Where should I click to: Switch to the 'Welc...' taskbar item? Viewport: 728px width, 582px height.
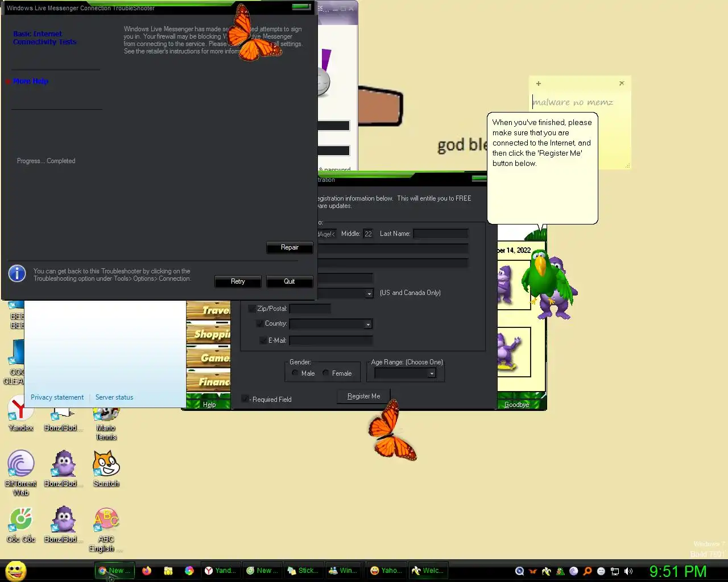pos(428,571)
